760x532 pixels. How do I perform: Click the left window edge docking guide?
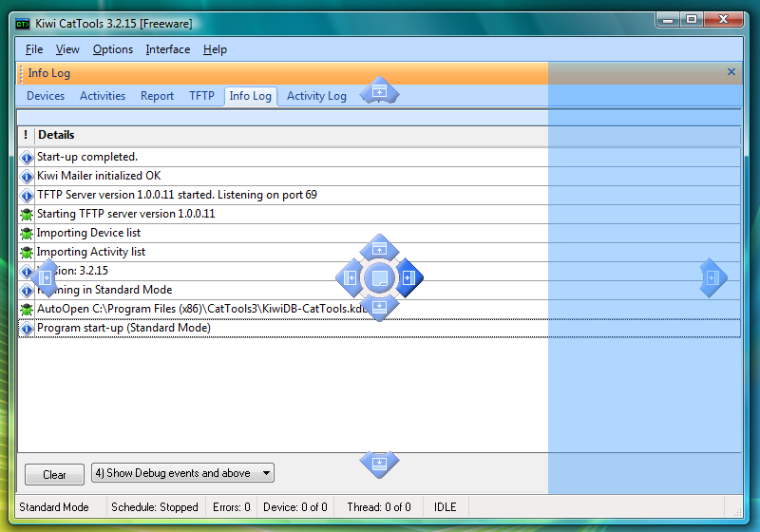coord(45,277)
